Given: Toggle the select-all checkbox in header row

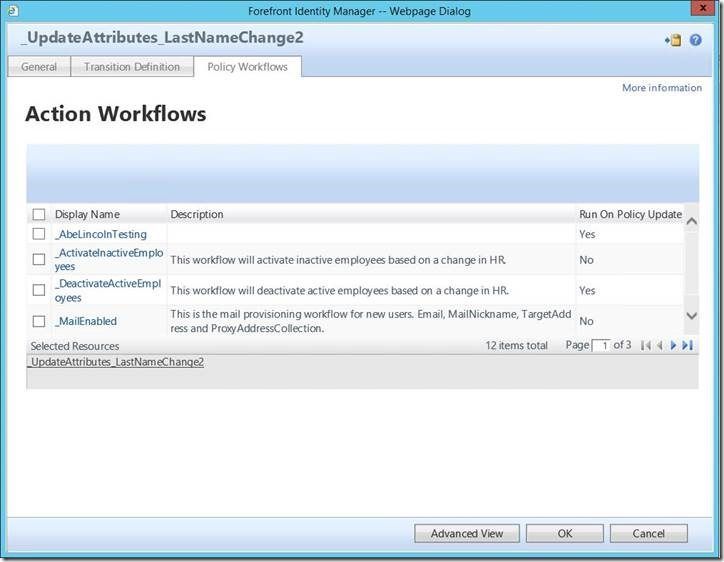Looking at the screenshot, I should 39,214.
